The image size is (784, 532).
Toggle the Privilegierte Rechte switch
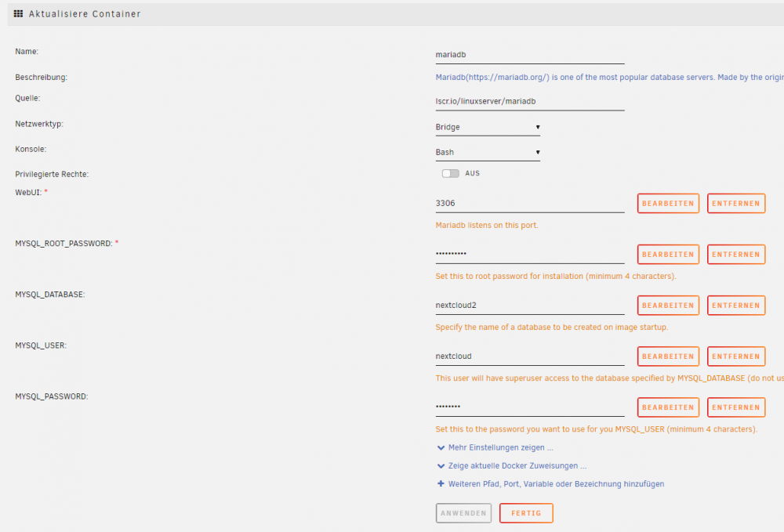pos(450,173)
